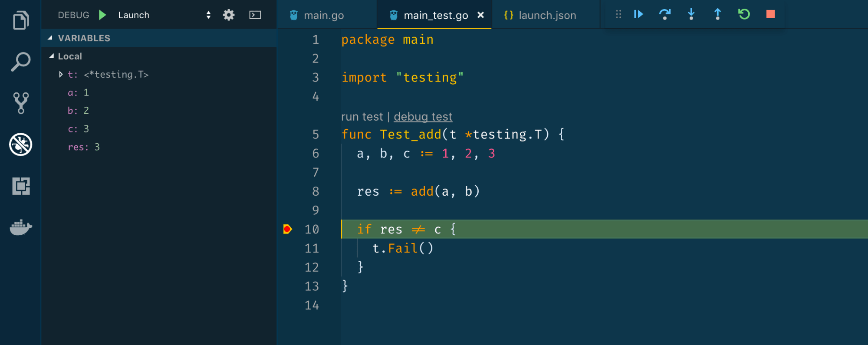Open the Docker view in activity bar
The width and height of the screenshot is (868, 345).
tap(20, 227)
